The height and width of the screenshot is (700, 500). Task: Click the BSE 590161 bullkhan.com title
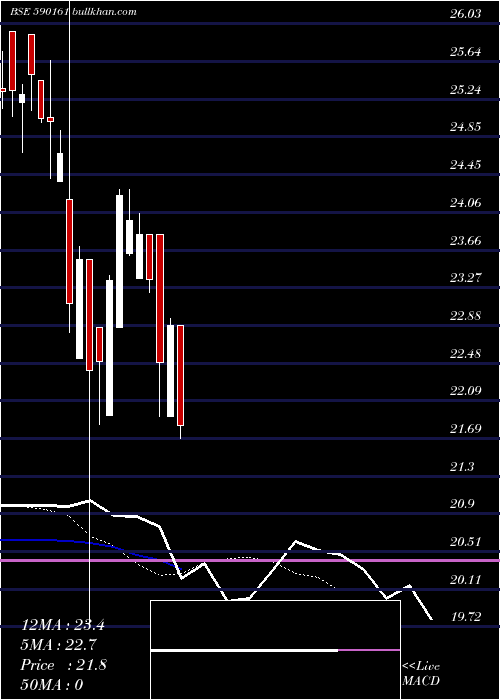tap(73, 12)
